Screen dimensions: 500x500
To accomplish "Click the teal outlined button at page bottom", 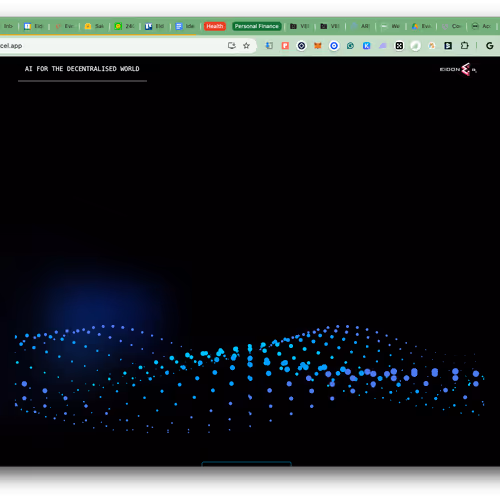I will [247, 464].
